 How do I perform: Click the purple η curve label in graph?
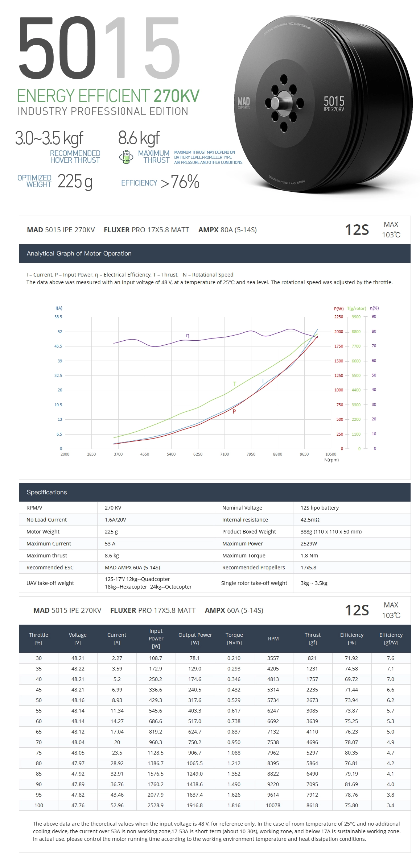[188, 336]
